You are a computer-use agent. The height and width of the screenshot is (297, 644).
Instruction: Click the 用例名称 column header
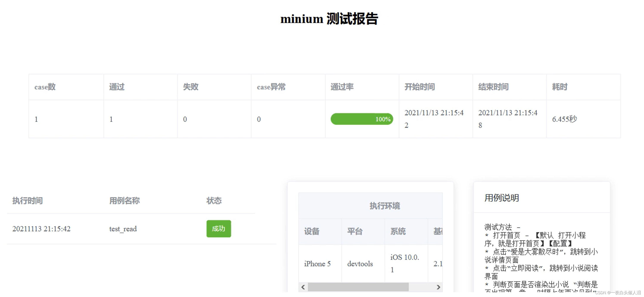point(125,201)
